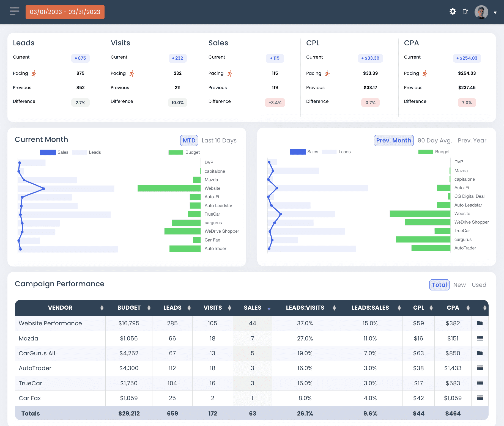Click list icon in the Mazda row

coord(480,338)
